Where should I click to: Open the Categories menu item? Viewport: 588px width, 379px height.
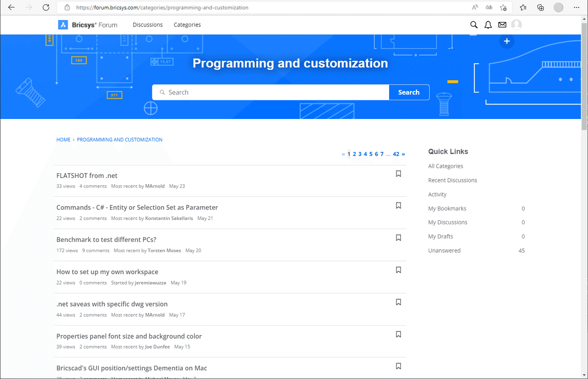tap(187, 24)
